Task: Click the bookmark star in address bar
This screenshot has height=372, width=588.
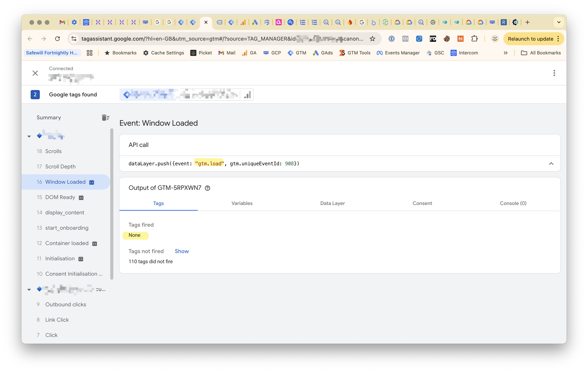Action: 372,39
